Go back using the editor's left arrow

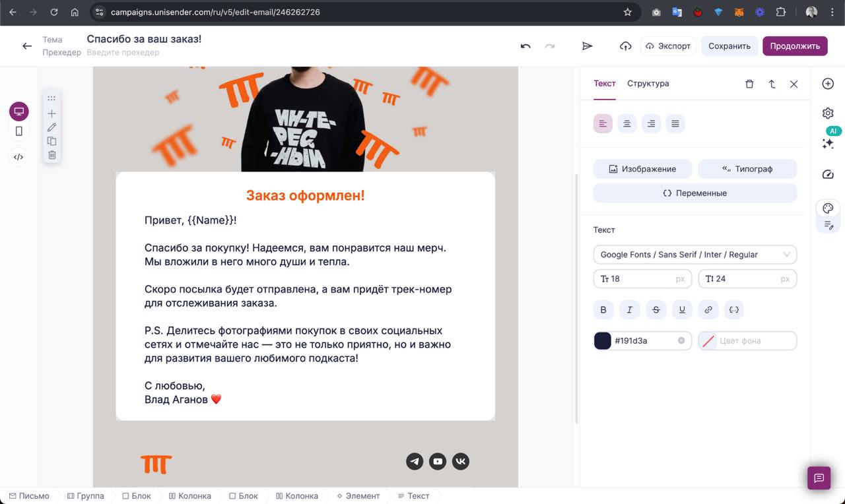(27, 46)
